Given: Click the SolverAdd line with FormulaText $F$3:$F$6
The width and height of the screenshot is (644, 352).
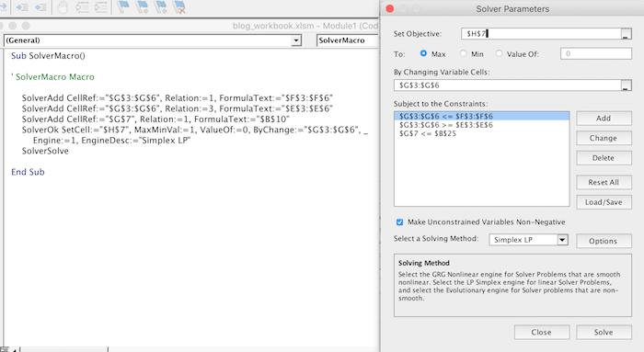Looking at the screenshot, I should (178, 98).
